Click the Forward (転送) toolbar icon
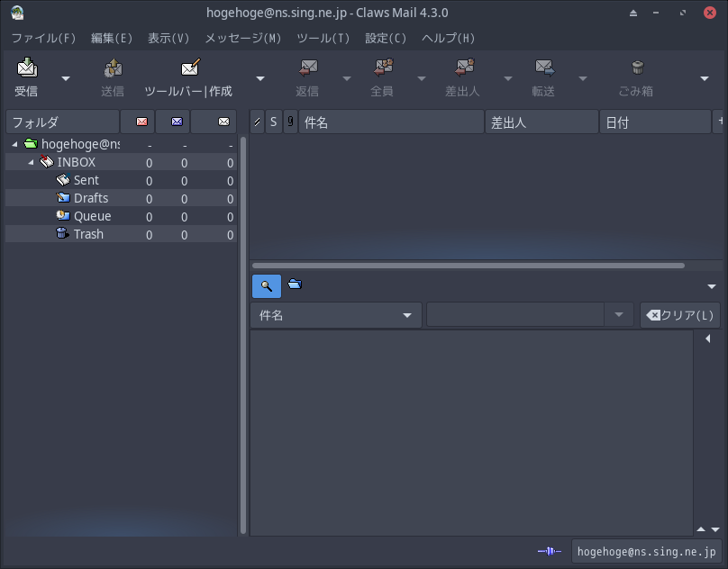The height and width of the screenshot is (569, 728). 544,68
